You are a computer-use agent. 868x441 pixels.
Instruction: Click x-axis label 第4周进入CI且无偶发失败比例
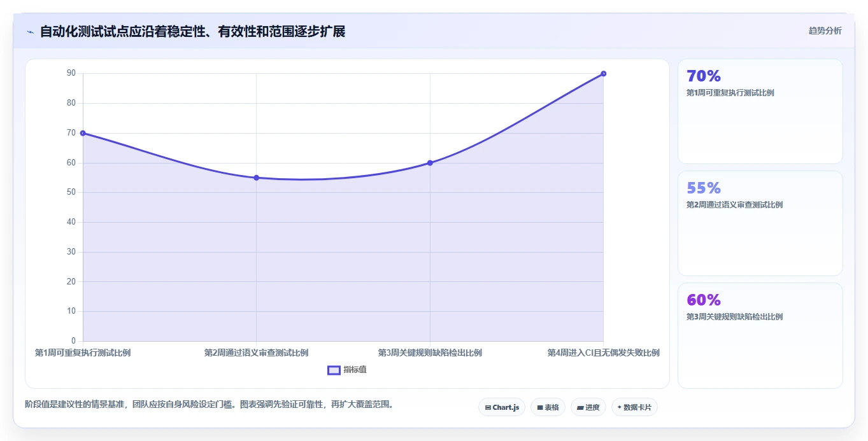[x=603, y=353]
